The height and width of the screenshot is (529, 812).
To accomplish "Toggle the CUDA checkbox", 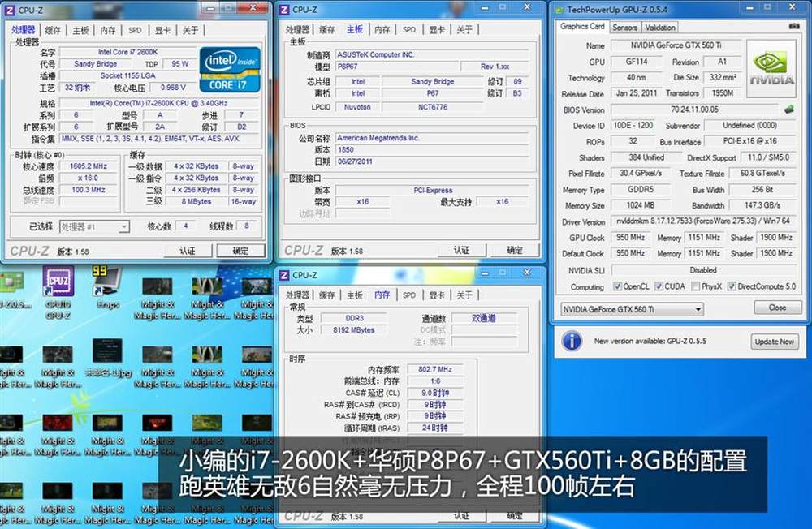I will 658,286.
